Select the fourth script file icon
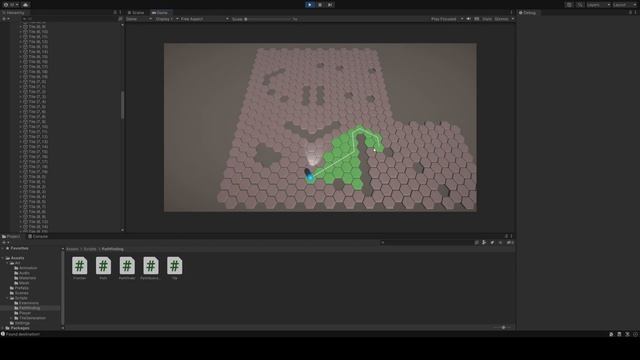 151,268
